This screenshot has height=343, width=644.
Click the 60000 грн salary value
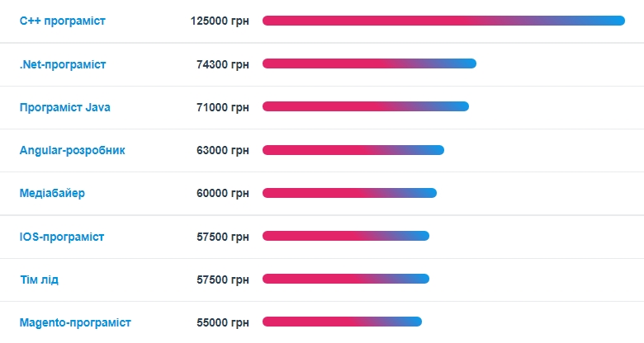pyautogui.click(x=222, y=193)
